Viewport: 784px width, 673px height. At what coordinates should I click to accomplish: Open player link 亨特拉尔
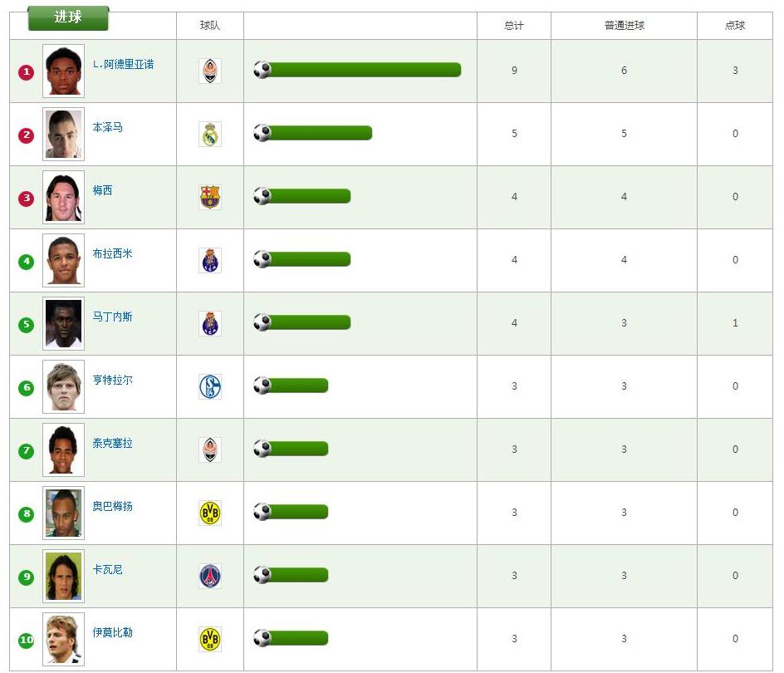pos(112,380)
